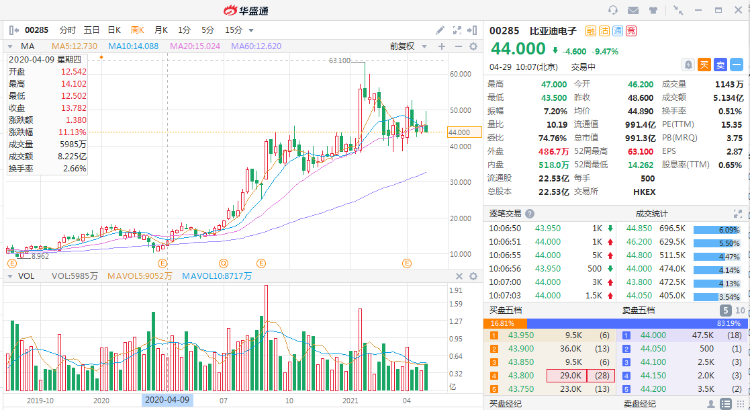Click the orange 买 buy icon
The image size is (750, 410).
[703, 64]
